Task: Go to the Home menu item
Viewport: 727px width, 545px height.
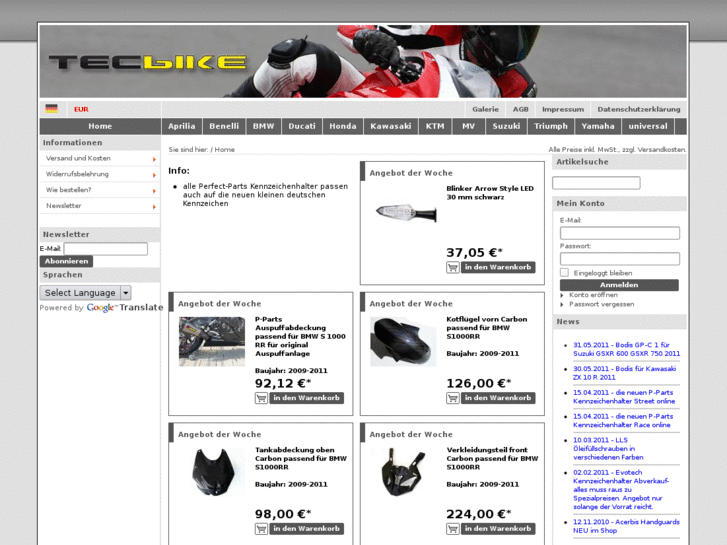Action: tap(100, 126)
